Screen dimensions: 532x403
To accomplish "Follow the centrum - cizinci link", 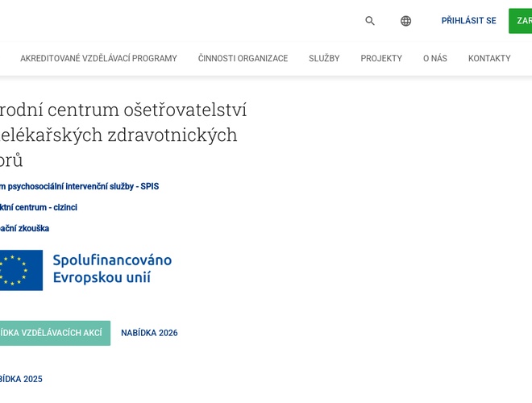I will click(38, 207).
